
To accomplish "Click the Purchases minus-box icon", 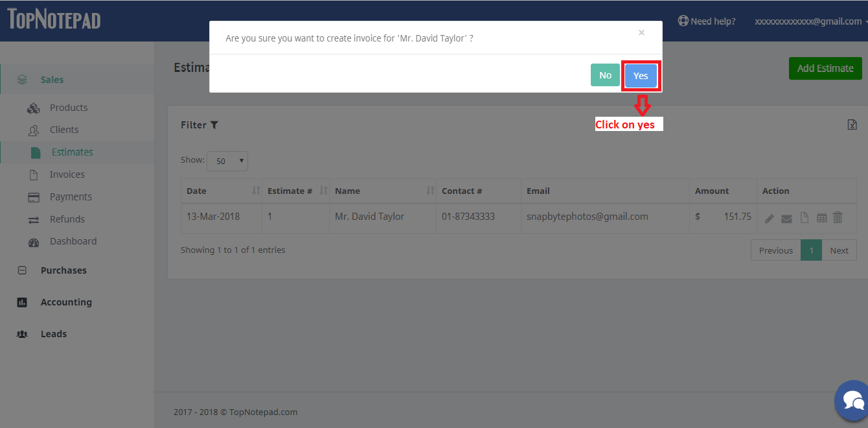I will pos(22,270).
